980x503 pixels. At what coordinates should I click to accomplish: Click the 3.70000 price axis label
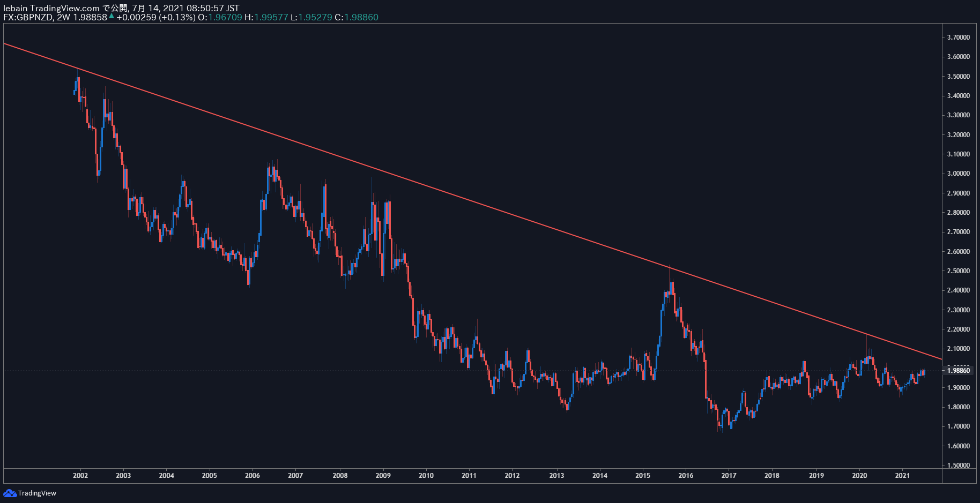click(x=958, y=37)
